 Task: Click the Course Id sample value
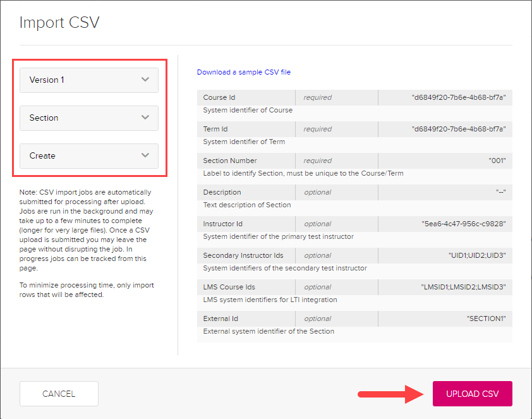459,97
